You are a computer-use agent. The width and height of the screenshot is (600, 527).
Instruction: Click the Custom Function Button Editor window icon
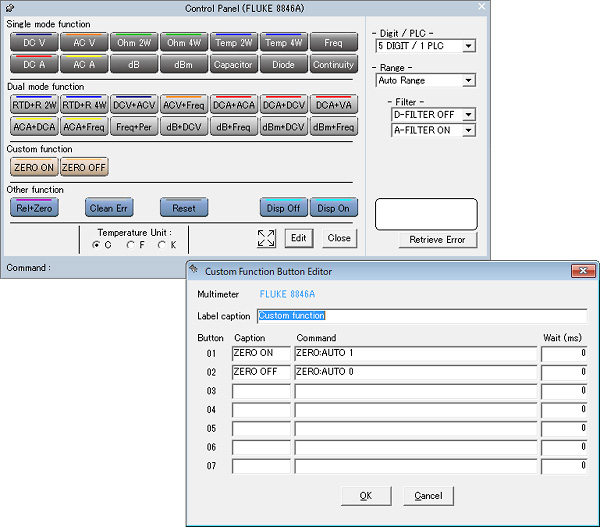click(x=194, y=270)
